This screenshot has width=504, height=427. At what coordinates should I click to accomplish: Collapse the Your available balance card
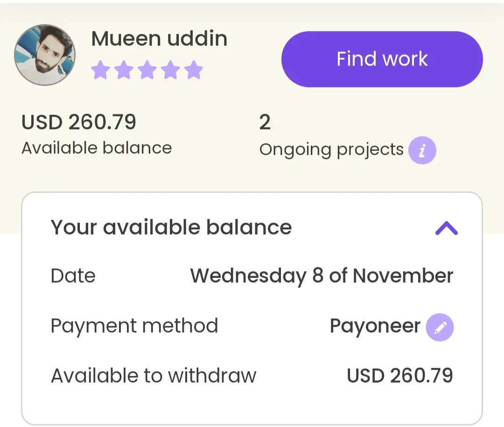(446, 228)
